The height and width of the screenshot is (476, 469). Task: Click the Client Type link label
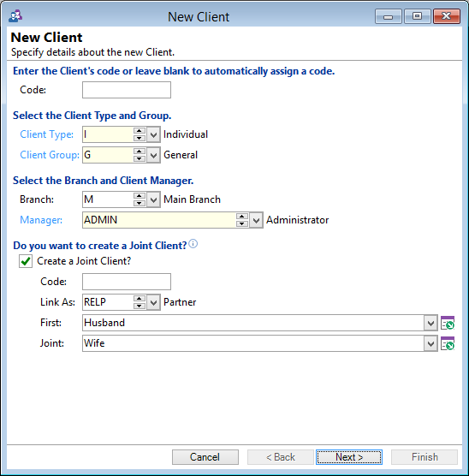click(x=47, y=134)
